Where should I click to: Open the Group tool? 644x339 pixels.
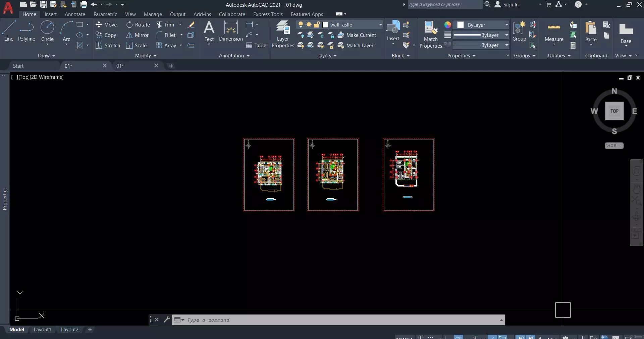coord(519,31)
